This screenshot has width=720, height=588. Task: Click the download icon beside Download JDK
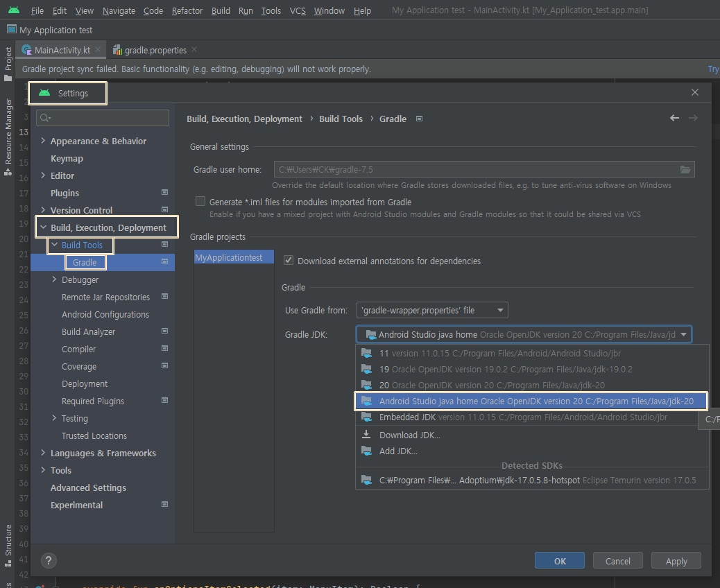coord(366,434)
